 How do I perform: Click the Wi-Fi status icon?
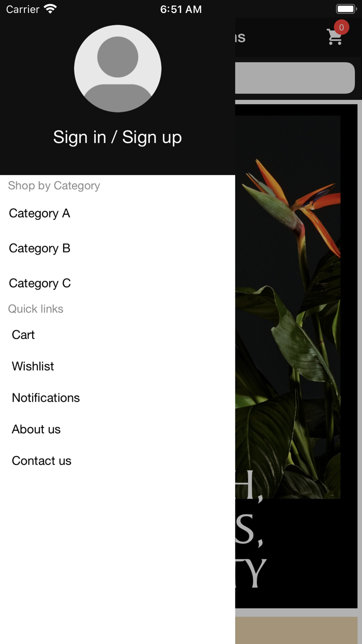point(50,9)
